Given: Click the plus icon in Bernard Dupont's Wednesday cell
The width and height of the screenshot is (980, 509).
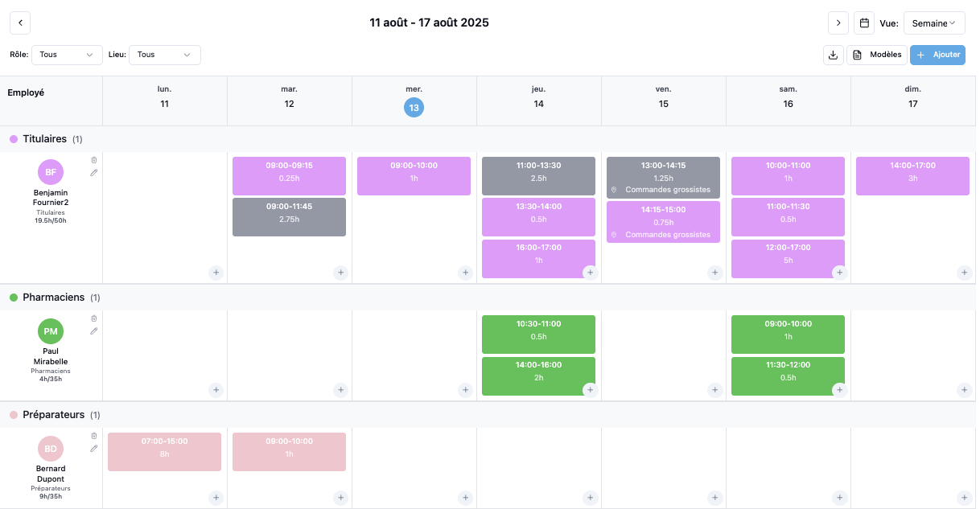Looking at the screenshot, I should [x=465, y=497].
